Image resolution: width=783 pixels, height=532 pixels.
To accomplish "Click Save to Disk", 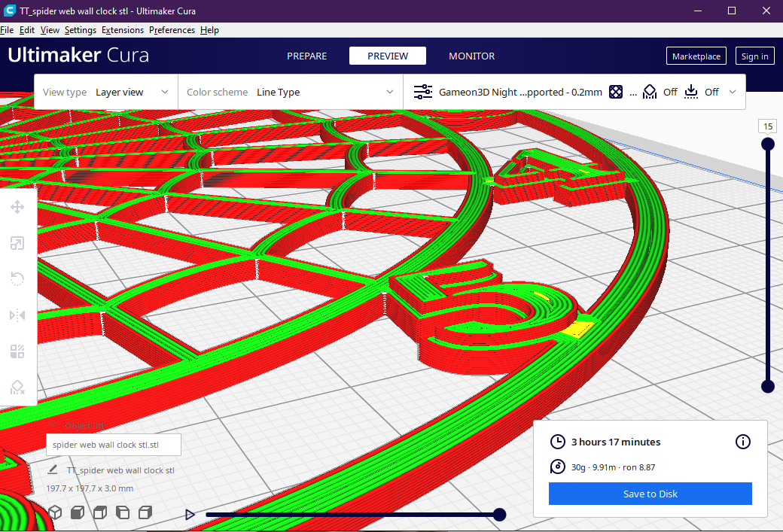I will tap(650, 494).
